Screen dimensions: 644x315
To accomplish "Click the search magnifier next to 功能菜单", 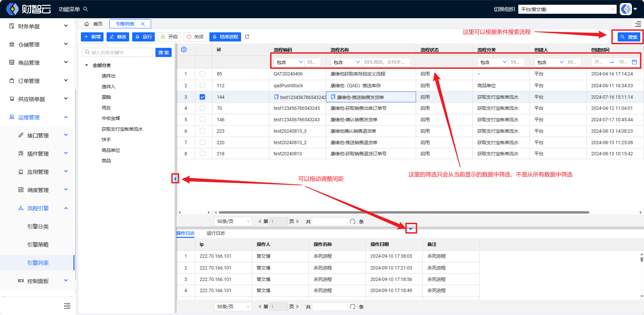I will tap(86, 9).
